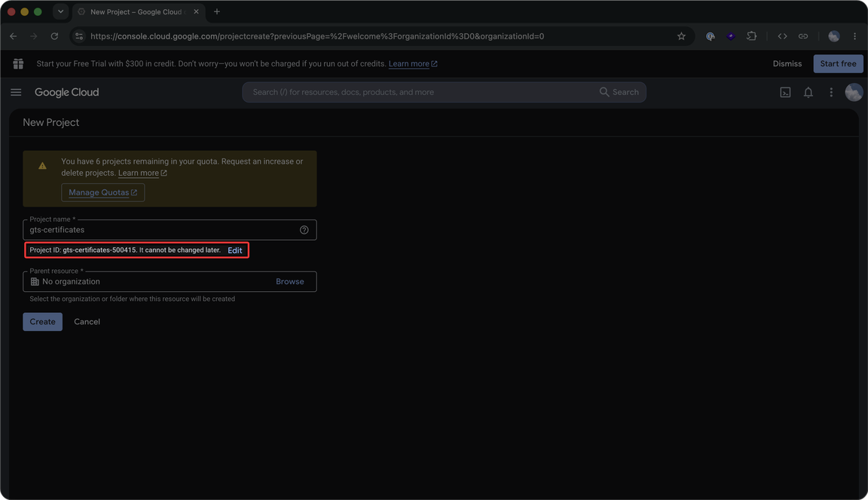Expand the tab search dropdown arrow
This screenshot has height=500, width=868.
(x=60, y=11)
